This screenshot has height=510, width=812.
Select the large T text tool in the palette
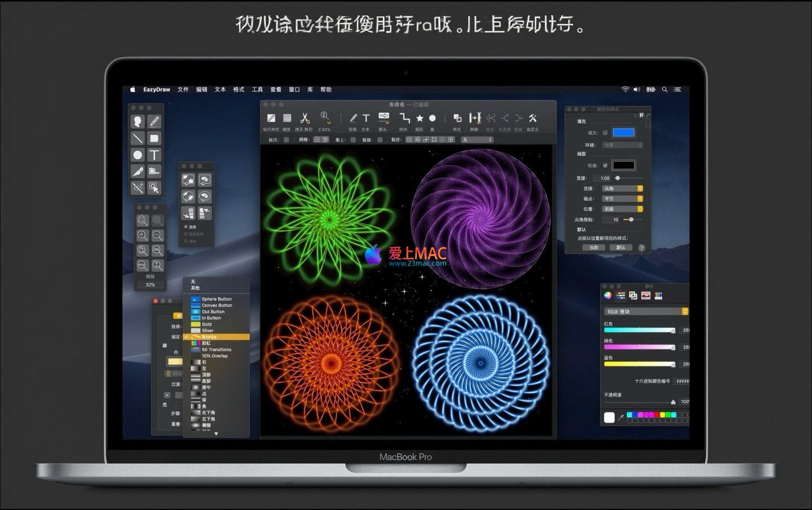click(x=154, y=155)
